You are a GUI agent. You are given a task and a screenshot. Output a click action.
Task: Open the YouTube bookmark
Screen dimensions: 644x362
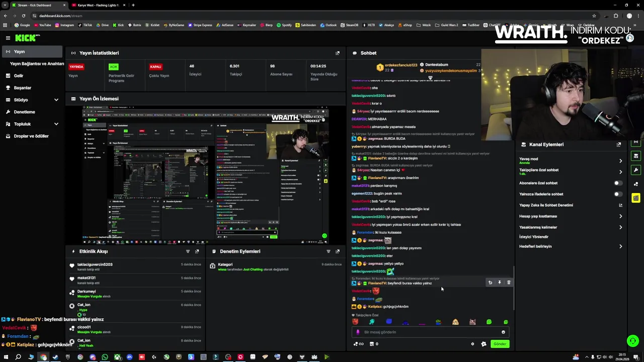click(43, 25)
